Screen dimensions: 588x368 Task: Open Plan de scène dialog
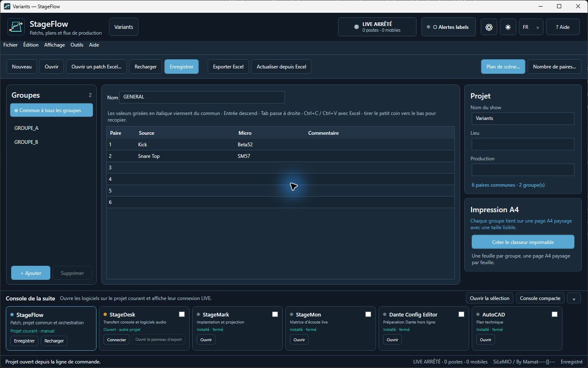(503, 67)
